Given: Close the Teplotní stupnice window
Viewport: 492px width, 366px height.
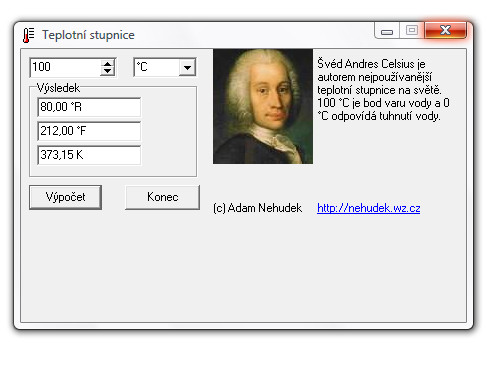Looking at the screenshot, I should coord(445,30).
